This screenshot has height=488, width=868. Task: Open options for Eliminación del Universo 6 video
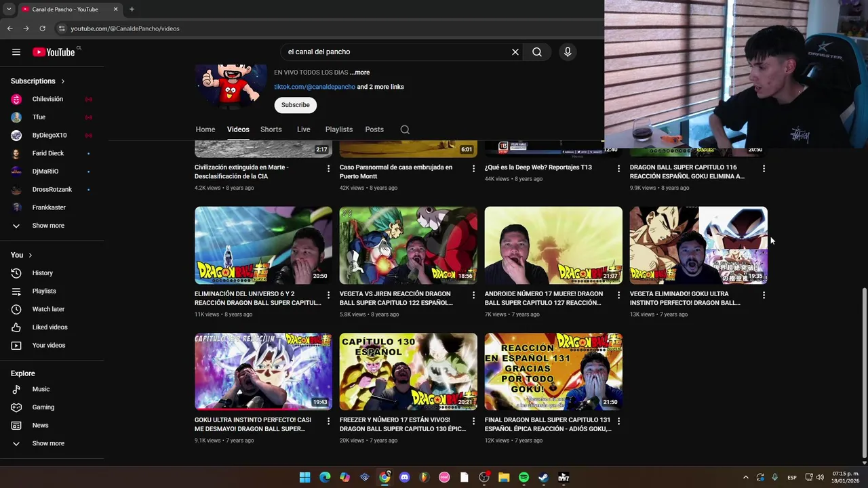pos(329,295)
